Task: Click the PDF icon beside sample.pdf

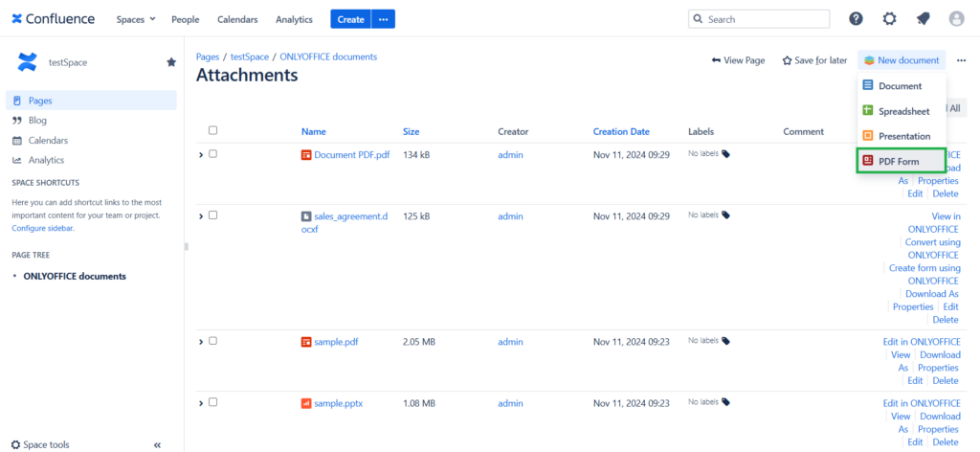Action: (x=306, y=342)
